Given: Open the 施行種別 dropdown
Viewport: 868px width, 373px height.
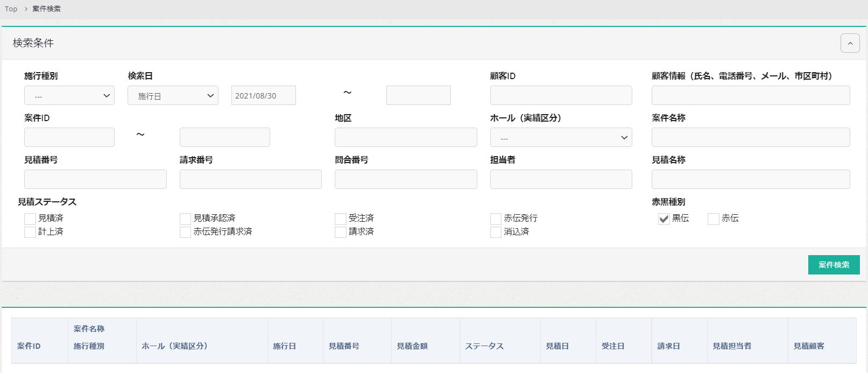Looking at the screenshot, I should point(69,96).
